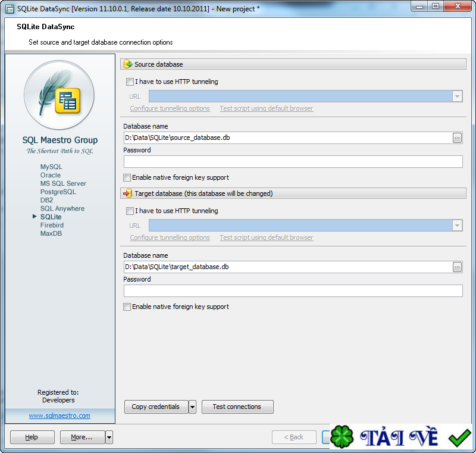
Task: Click the SQLite entry arrow marker
Action: (x=35, y=217)
